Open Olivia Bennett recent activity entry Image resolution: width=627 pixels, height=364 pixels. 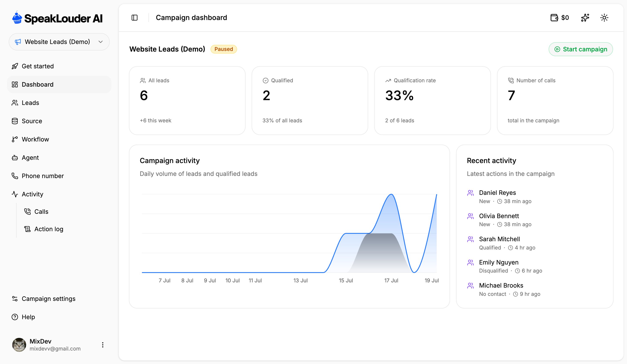534,220
